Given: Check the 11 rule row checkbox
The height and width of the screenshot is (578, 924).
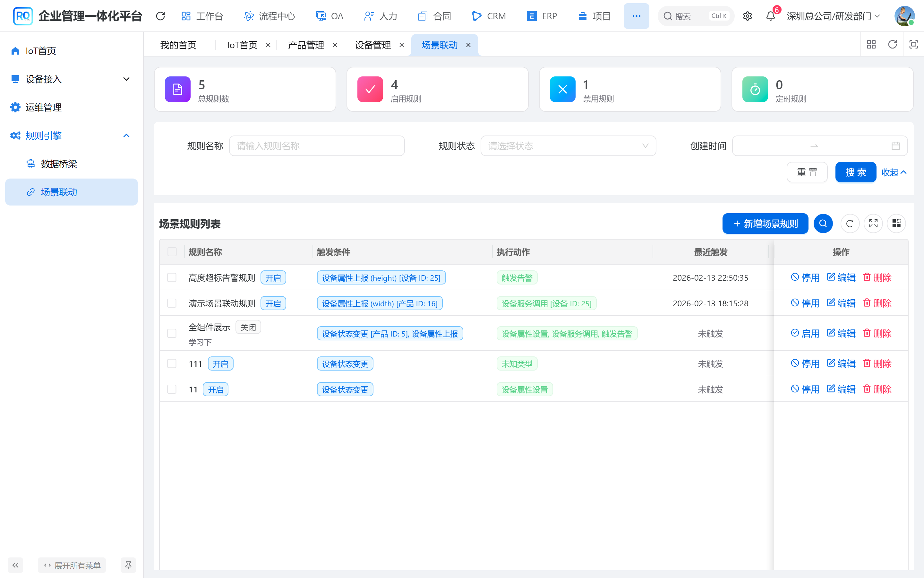Looking at the screenshot, I should click(172, 389).
